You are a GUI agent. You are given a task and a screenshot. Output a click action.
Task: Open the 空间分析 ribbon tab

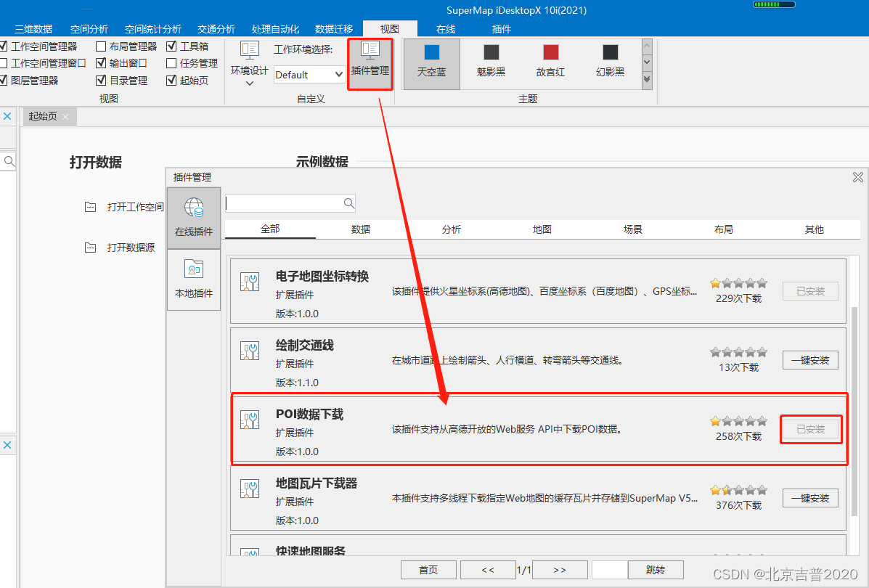[89, 29]
